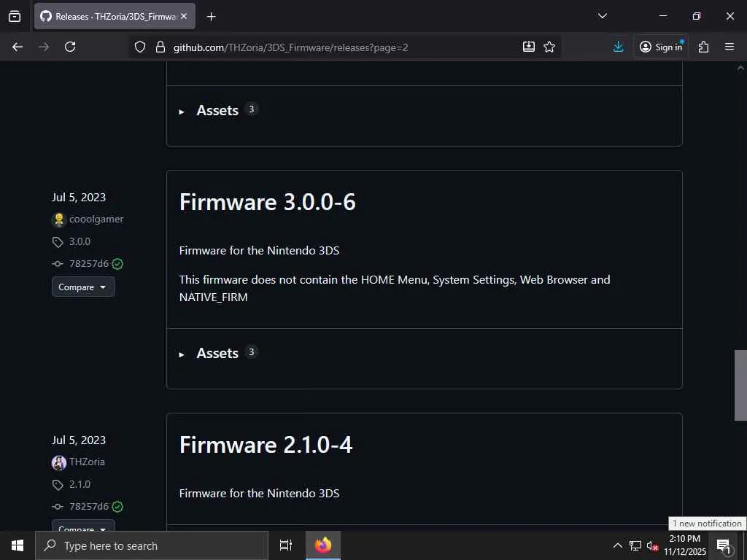Open tracking protection shield icon
Viewport: 747px width, 560px height.
pyautogui.click(x=139, y=47)
